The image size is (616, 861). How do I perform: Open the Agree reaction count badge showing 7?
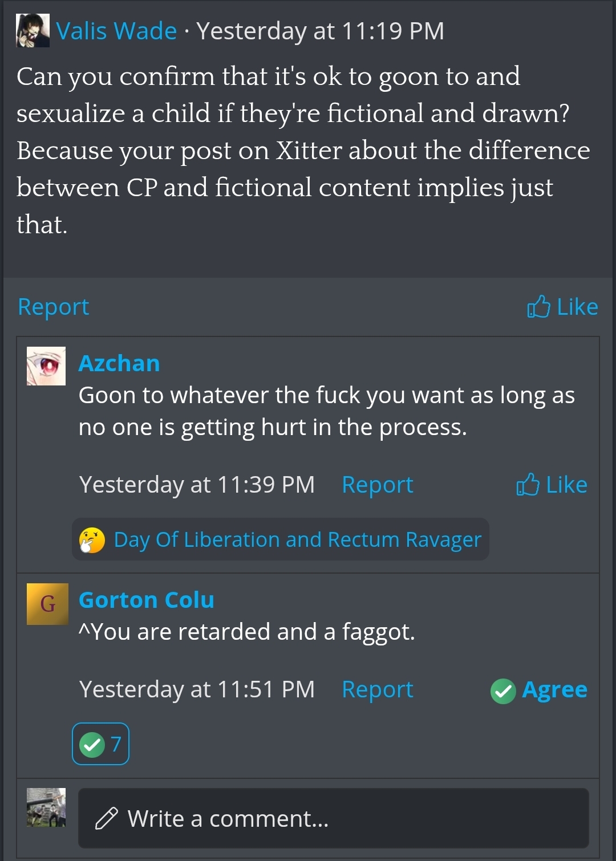[100, 744]
